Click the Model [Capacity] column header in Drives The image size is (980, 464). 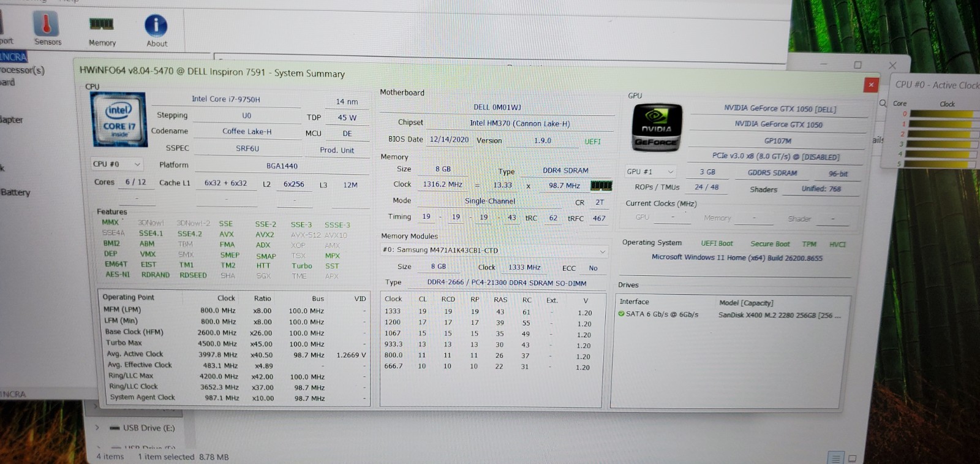click(x=746, y=303)
